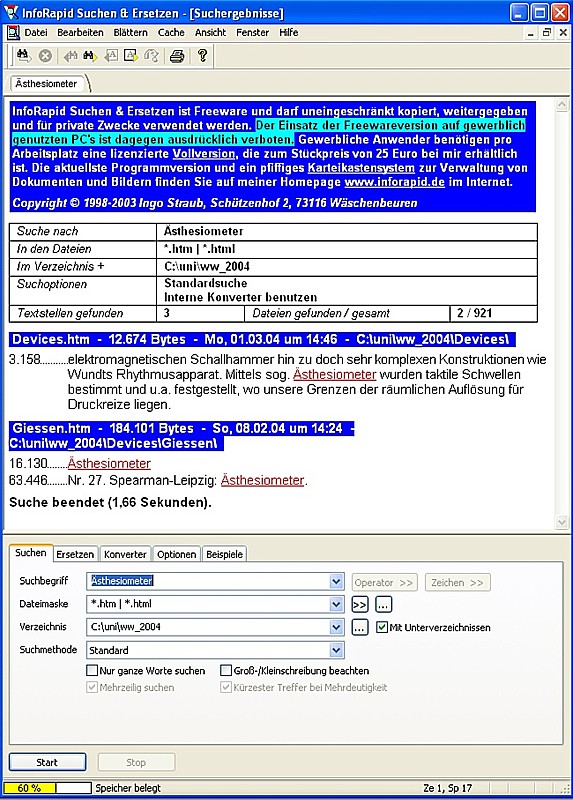The height and width of the screenshot is (800, 573).
Task: Click the Devices.htm file header
Action: pos(262,339)
